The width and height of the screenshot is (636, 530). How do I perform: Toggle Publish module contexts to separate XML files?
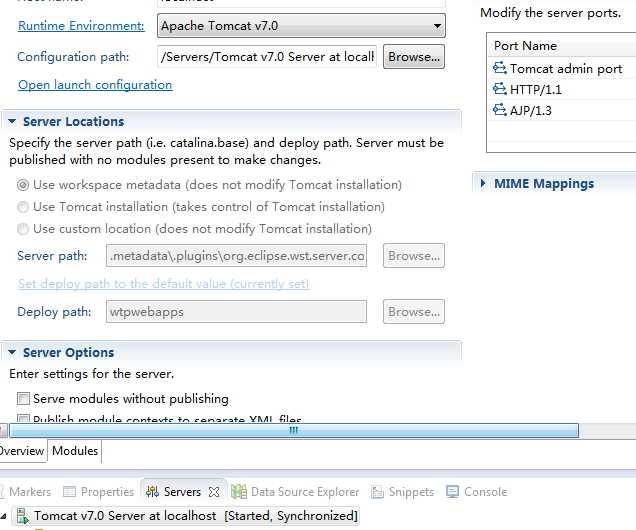coord(23,418)
